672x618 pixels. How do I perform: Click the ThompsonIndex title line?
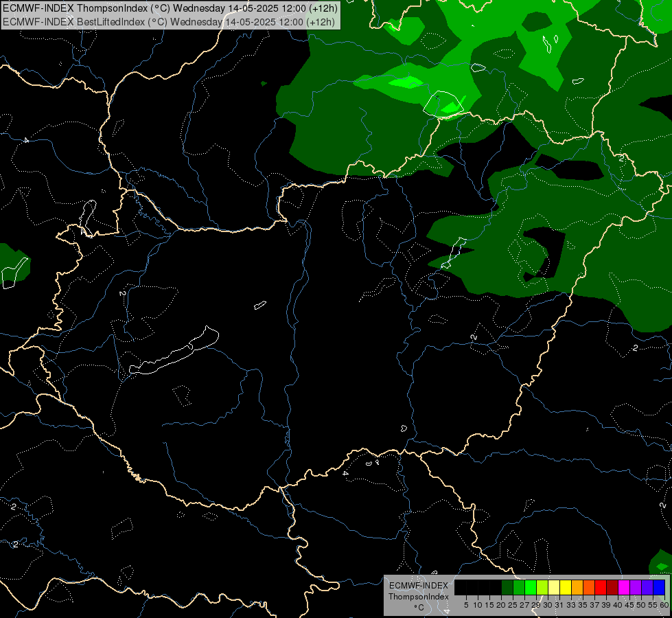[x=170, y=8]
